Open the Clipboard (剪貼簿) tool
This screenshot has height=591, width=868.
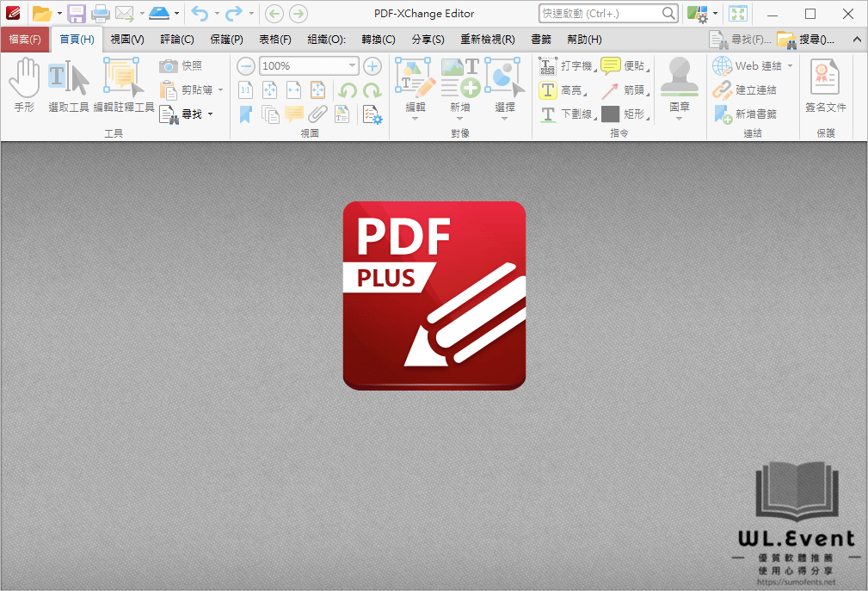coord(186,89)
